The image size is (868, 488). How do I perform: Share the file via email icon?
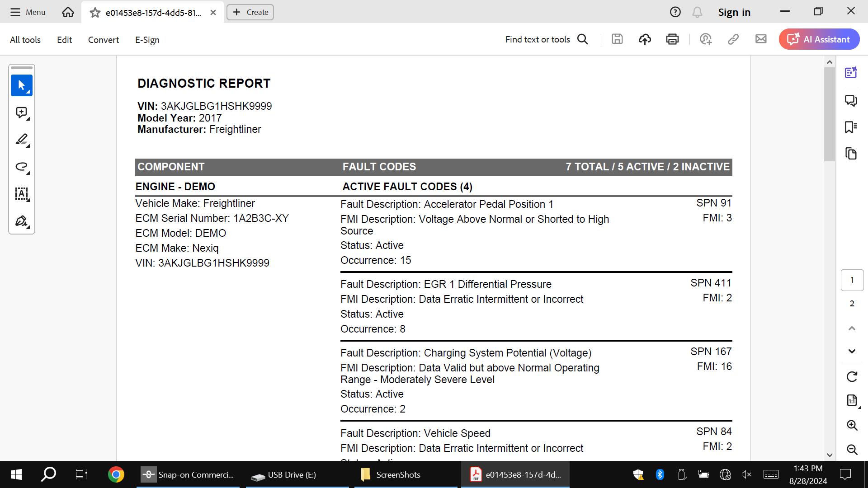coord(761,39)
